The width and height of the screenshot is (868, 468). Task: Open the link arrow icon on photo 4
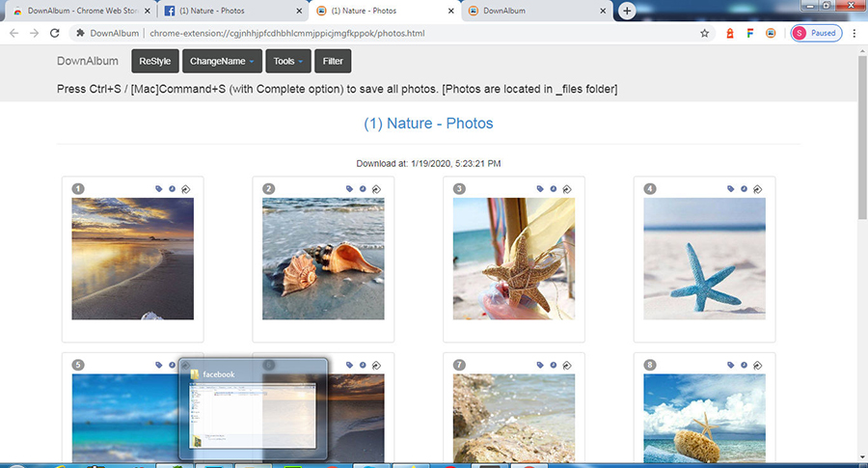tap(758, 189)
